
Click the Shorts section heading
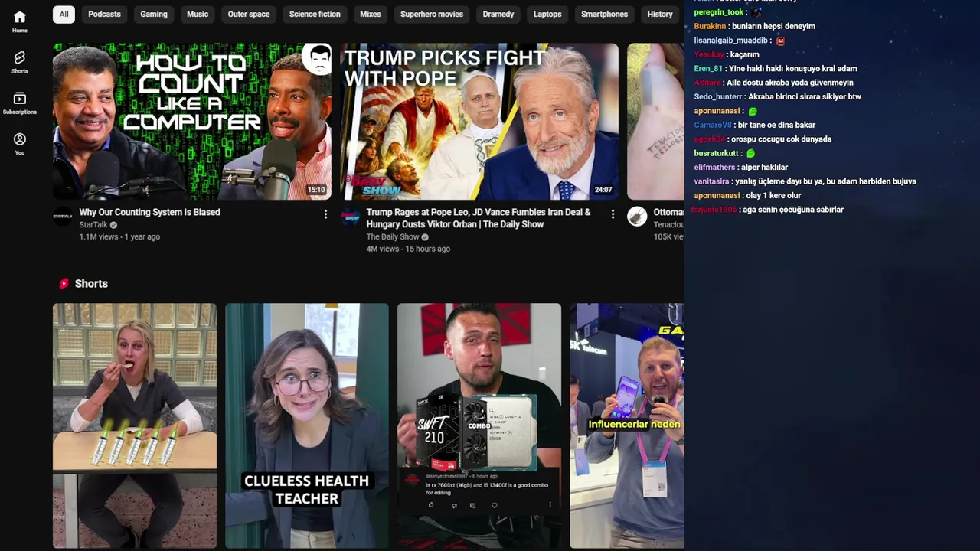click(91, 283)
